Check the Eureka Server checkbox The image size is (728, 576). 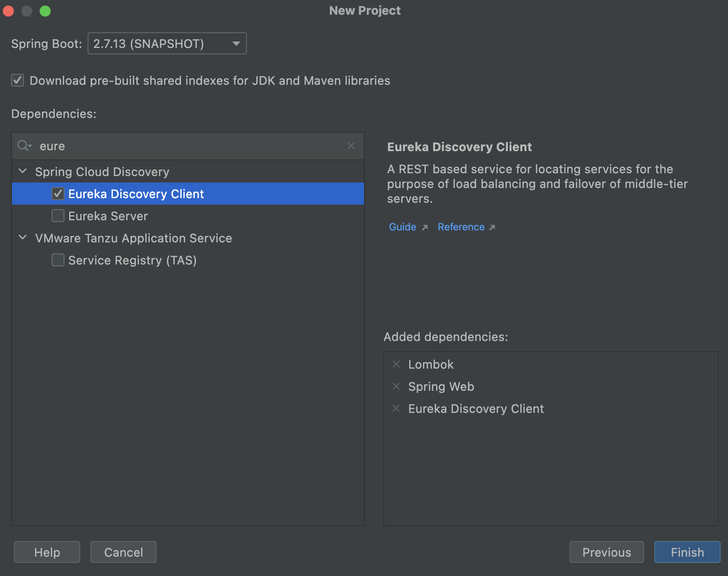[58, 216]
